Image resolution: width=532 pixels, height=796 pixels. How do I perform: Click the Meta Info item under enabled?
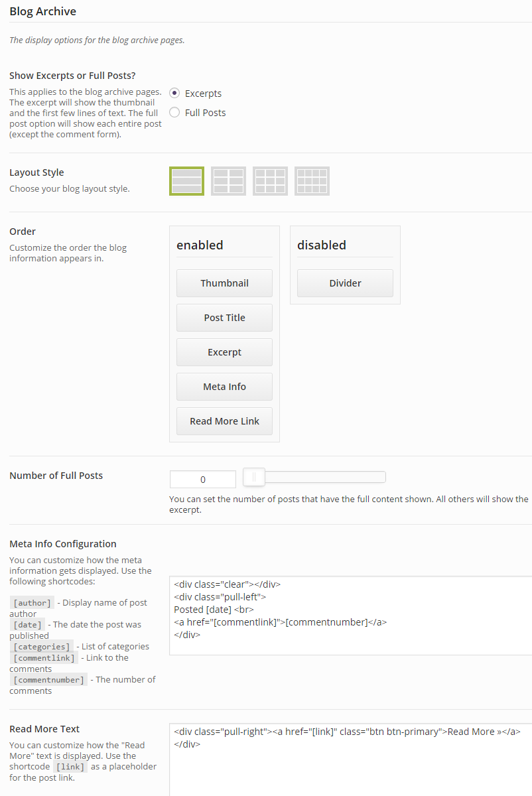224,386
